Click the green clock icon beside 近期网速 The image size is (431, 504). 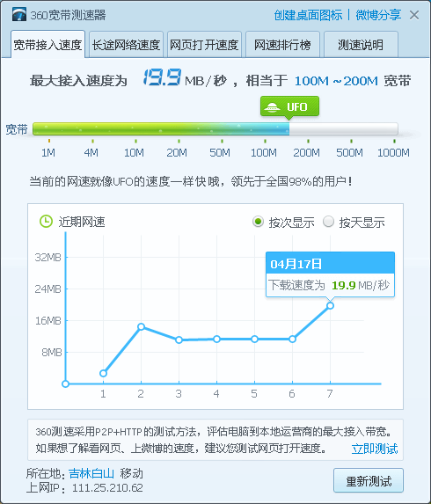click(x=46, y=222)
